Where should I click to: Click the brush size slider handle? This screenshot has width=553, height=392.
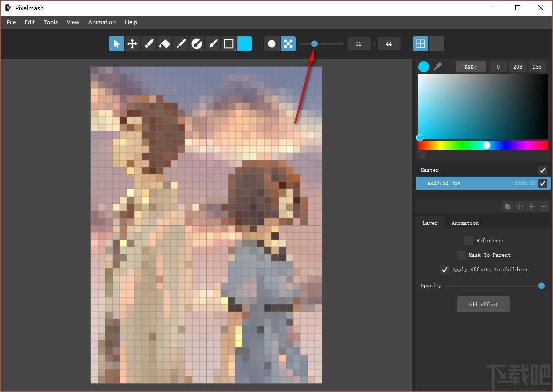tap(314, 44)
